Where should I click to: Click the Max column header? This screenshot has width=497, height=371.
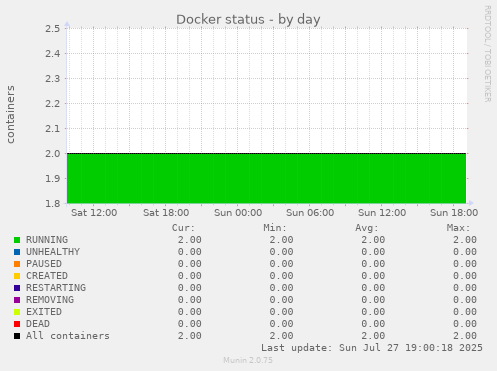click(x=458, y=228)
